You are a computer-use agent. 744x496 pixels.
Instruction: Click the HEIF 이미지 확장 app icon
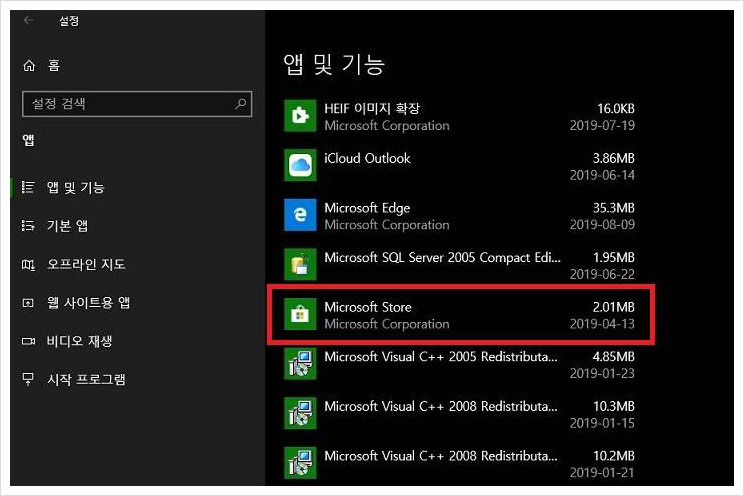(300, 115)
